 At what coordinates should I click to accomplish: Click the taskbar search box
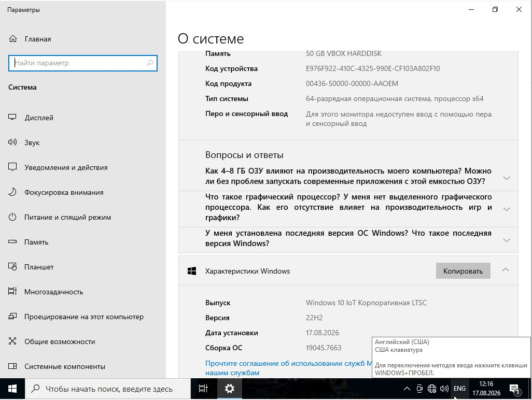click(108, 389)
